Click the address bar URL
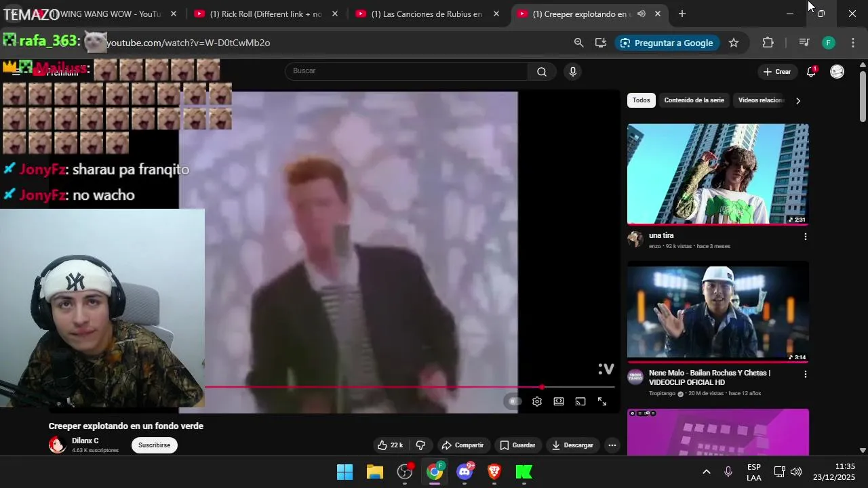Screen dimensions: 868x488 pos(188,43)
